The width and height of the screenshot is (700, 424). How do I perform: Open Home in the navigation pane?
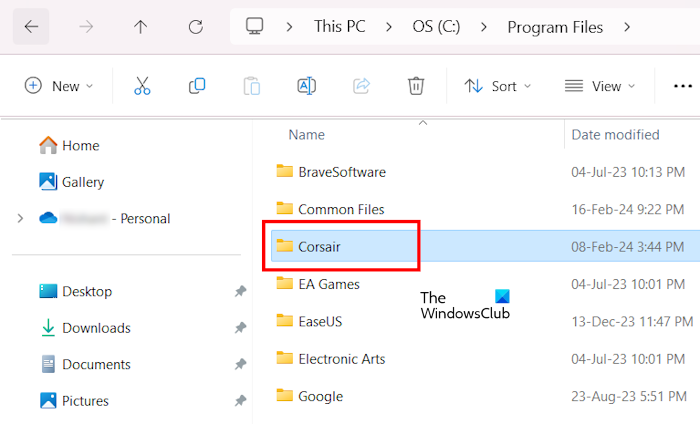point(69,145)
